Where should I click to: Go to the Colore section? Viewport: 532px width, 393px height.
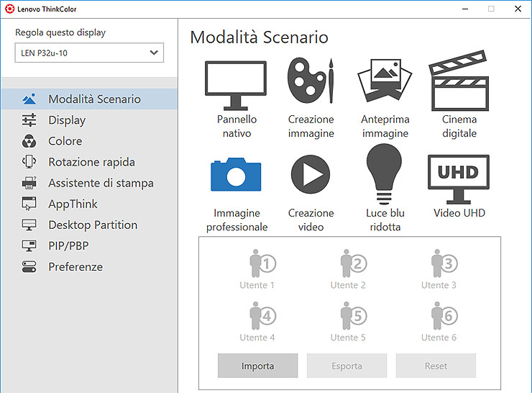(65, 141)
